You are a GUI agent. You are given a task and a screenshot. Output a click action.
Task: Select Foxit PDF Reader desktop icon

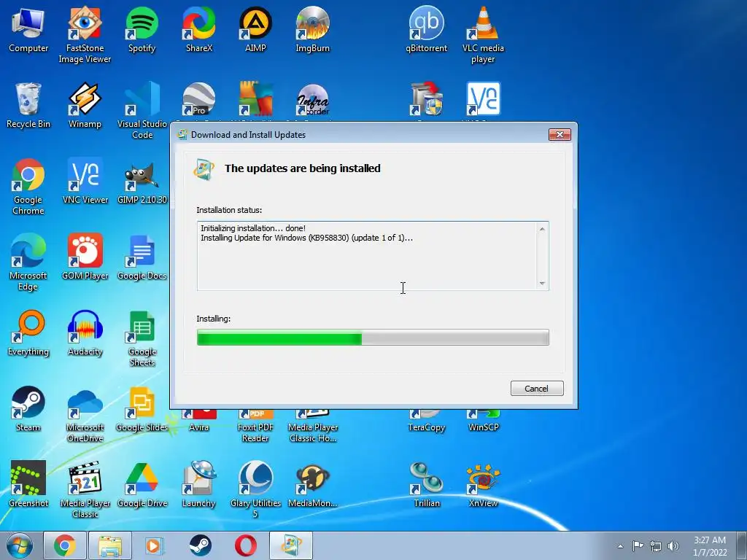pos(255,426)
